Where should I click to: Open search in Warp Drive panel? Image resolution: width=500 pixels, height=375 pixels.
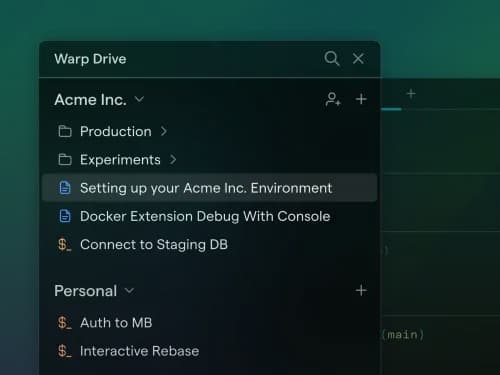[332, 58]
